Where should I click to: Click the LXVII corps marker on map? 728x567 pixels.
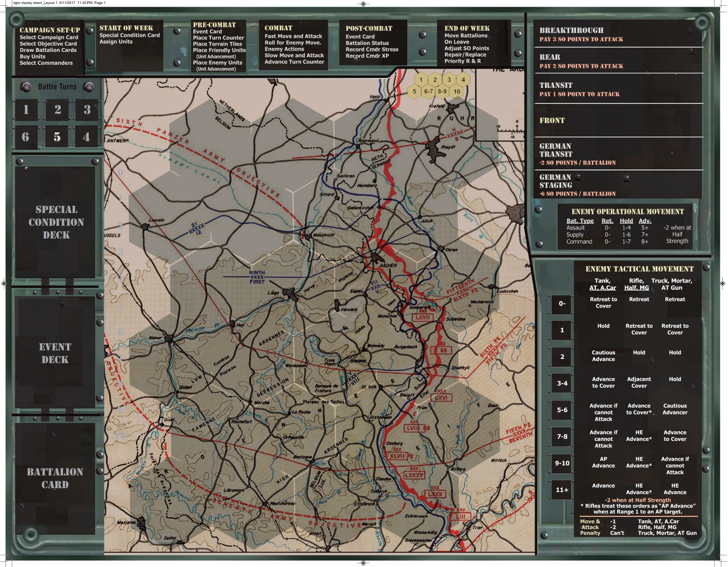click(x=422, y=317)
